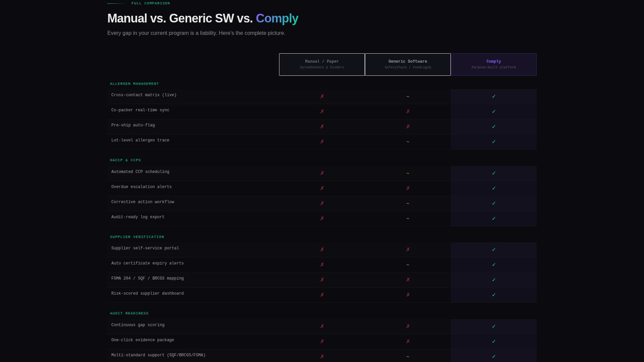Click the Generic Software cross for Risk-scored supplier dashboard
This screenshot has height=362, width=644.
[x=408, y=295]
